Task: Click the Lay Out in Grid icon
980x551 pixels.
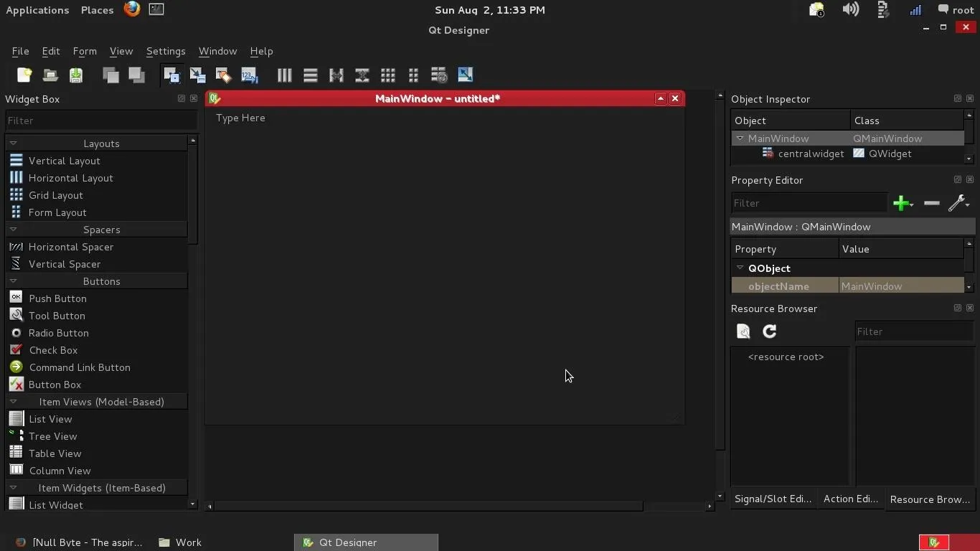Action: pyautogui.click(x=387, y=75)
